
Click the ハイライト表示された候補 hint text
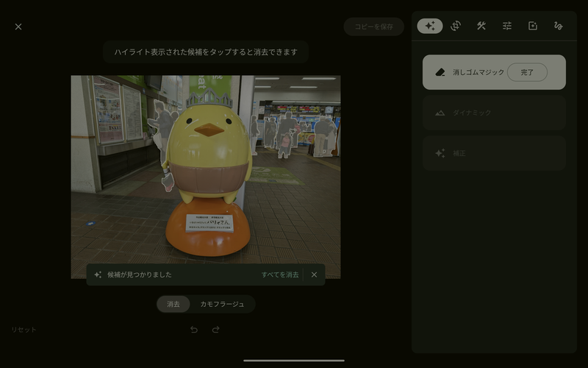[206, 52]
